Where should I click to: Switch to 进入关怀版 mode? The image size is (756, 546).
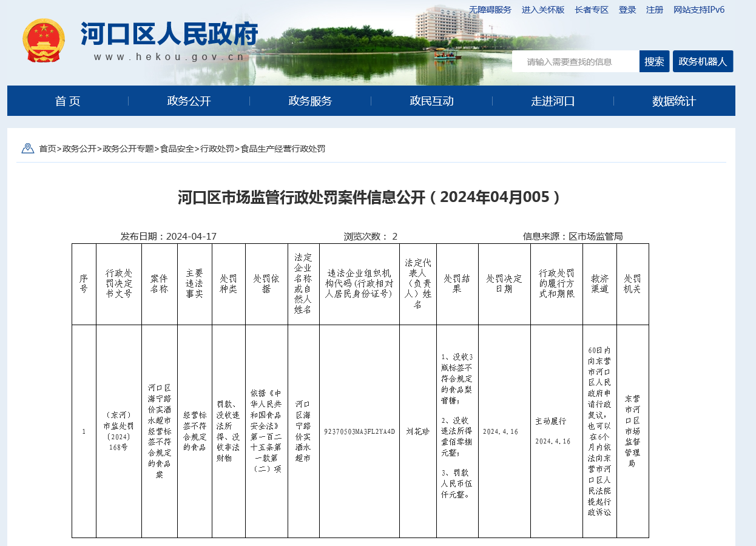pyautogui.click(x=543, y=10)
